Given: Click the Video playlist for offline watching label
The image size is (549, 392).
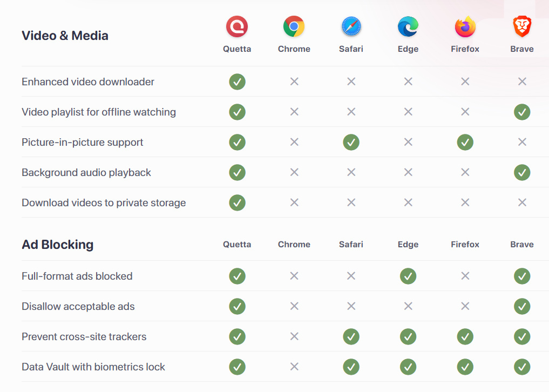Looking at the screenshot, I should pos(99,112).
